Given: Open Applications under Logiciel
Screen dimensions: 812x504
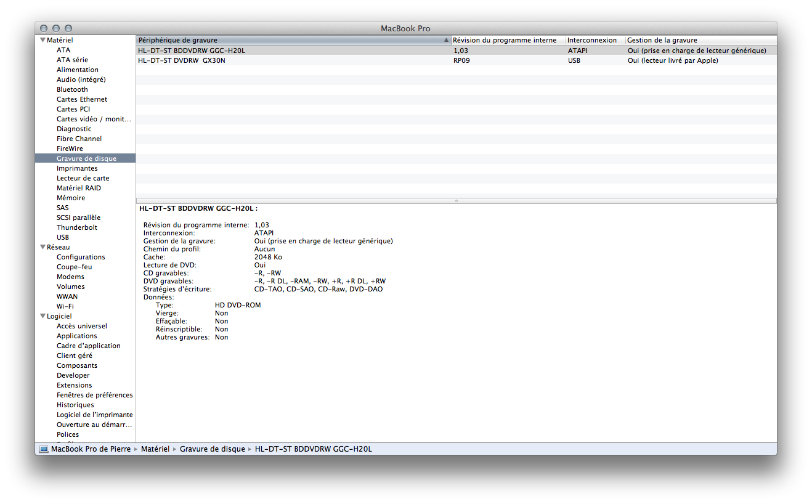Looking at the screenshot, I should [x=77, y=336].
